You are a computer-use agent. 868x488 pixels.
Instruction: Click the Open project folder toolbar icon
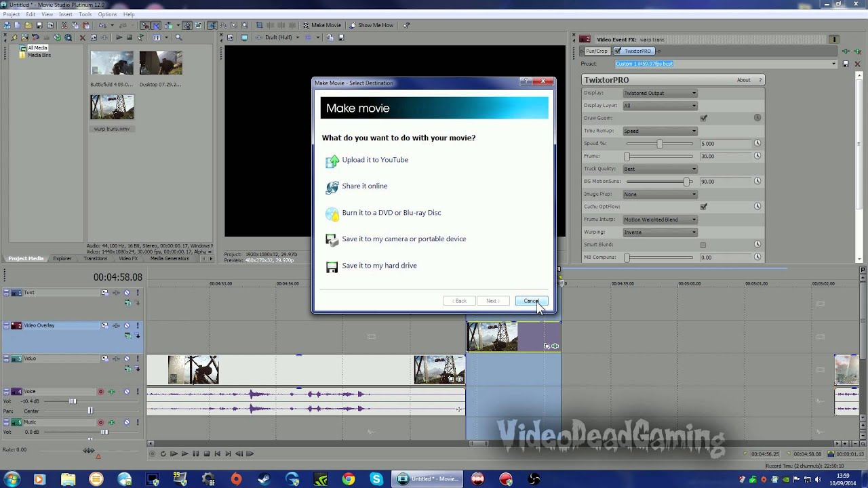point(28,25)
